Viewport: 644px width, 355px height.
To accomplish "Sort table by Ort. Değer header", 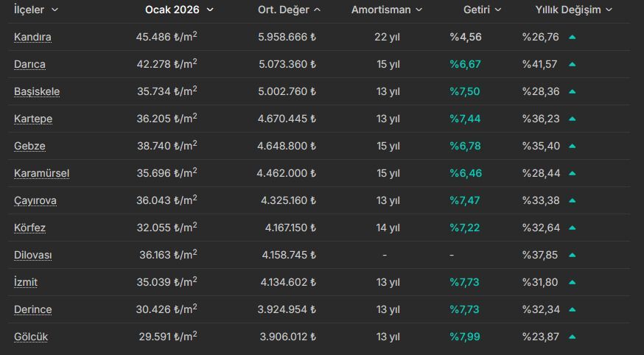I will pos(289,10).
